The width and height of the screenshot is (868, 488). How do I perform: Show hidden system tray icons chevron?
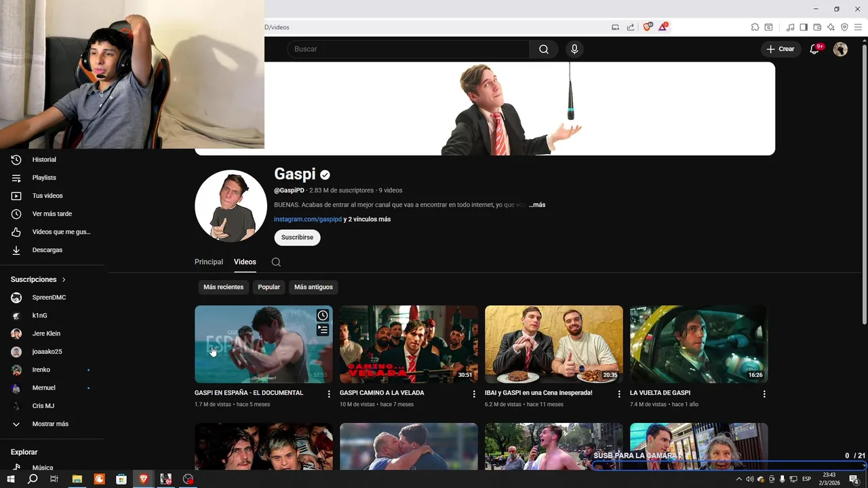tap(739, 479)
